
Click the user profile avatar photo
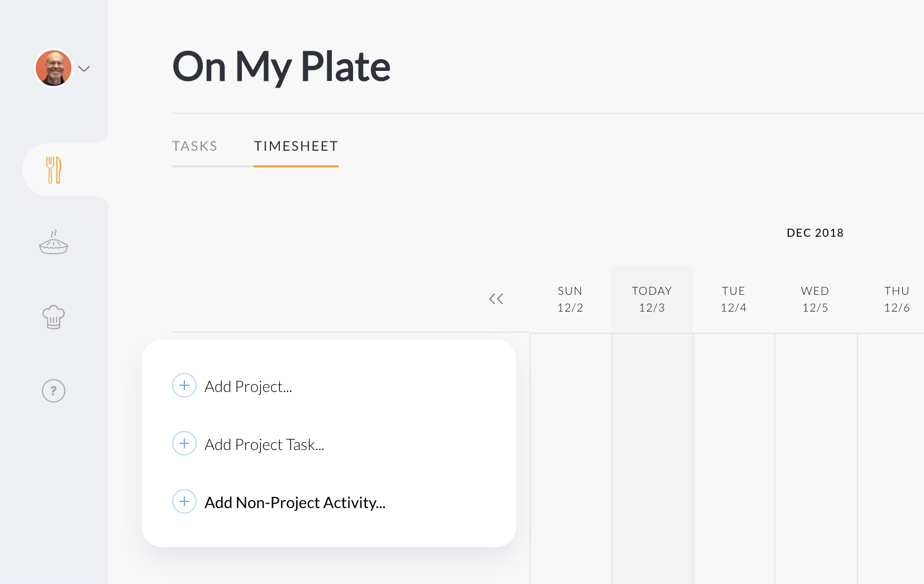coord(54,68)
